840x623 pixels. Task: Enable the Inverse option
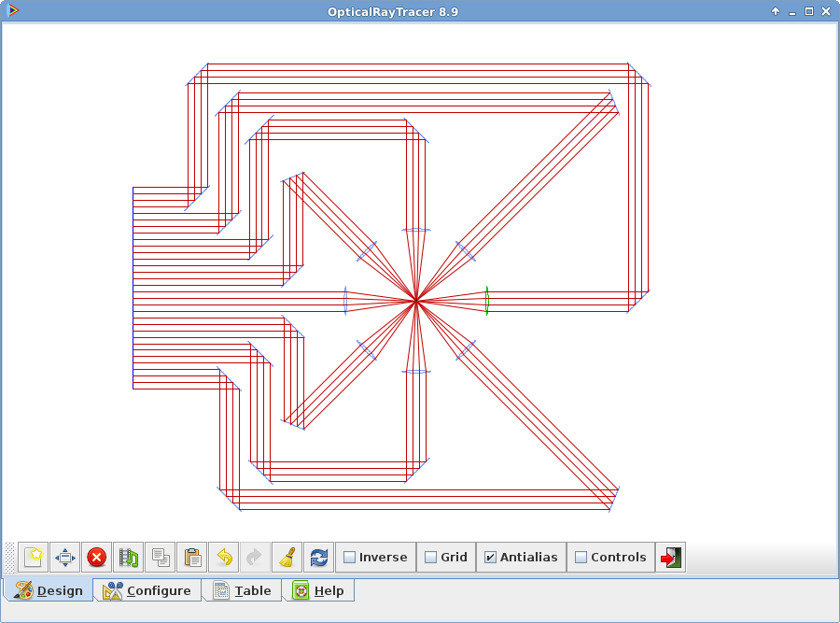[x=349, y=557]
